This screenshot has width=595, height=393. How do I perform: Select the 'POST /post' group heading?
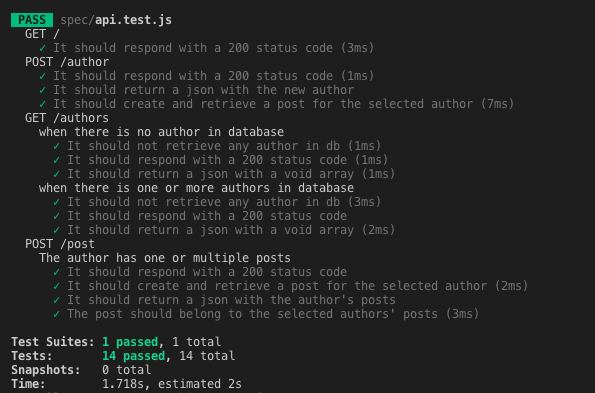pos(60,244)
